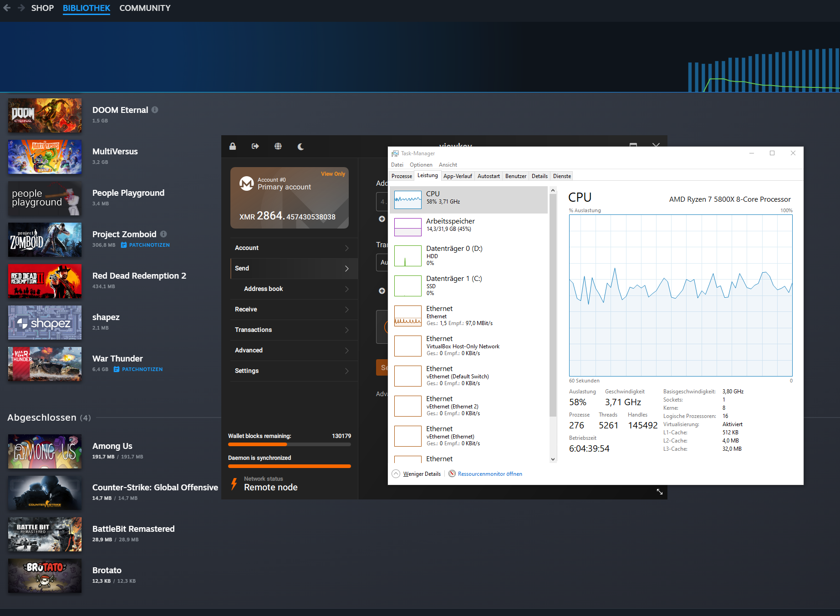Click the wallet window resize handle icon
Screen dimensions: 840x616
click(x=659, y=492)
